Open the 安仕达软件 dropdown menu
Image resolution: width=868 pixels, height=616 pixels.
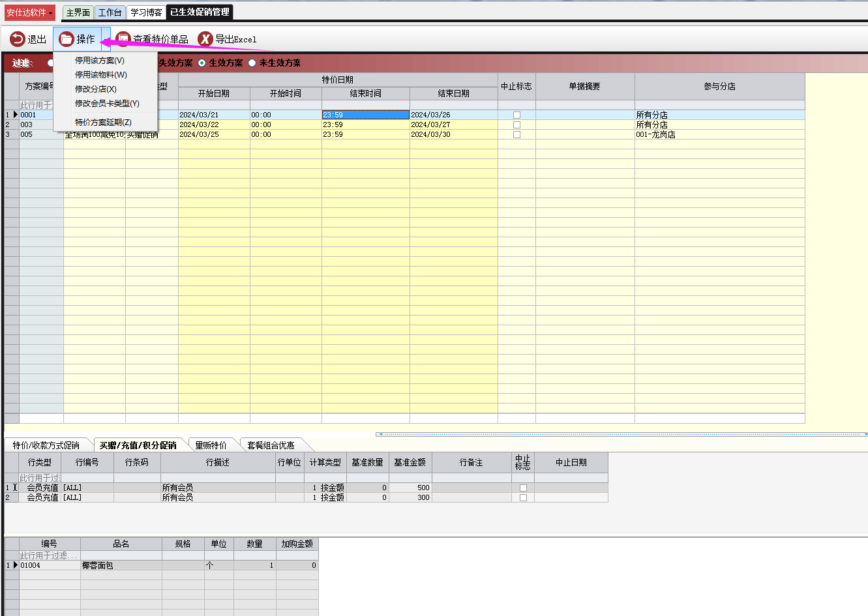click(x=29, y=12)
